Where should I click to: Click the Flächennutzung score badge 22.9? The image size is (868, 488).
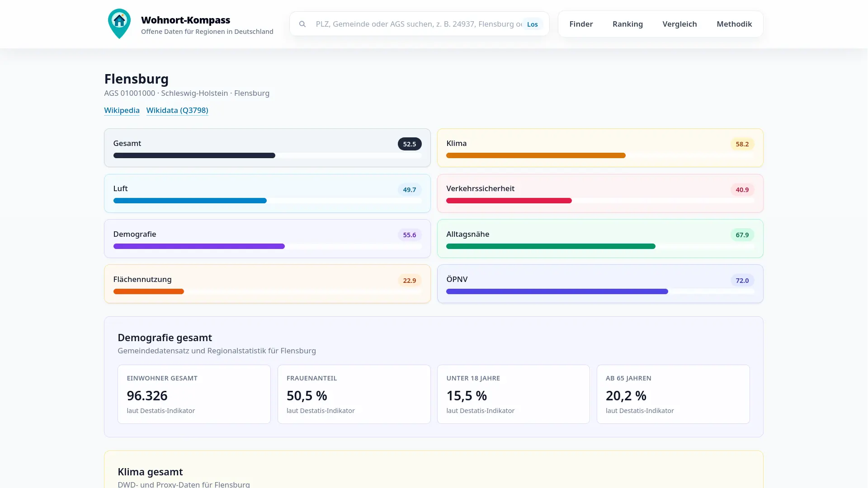pos(409,281)
